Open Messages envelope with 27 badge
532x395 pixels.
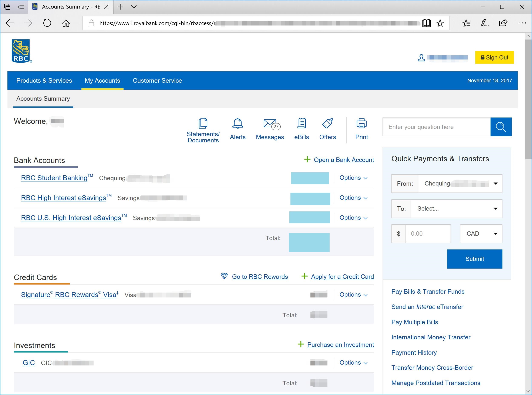click(272, 124)
